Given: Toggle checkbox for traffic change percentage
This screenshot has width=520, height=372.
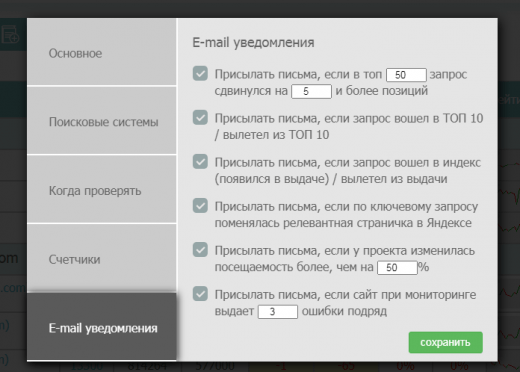Looking at the screenshot, I should [200, 250].
